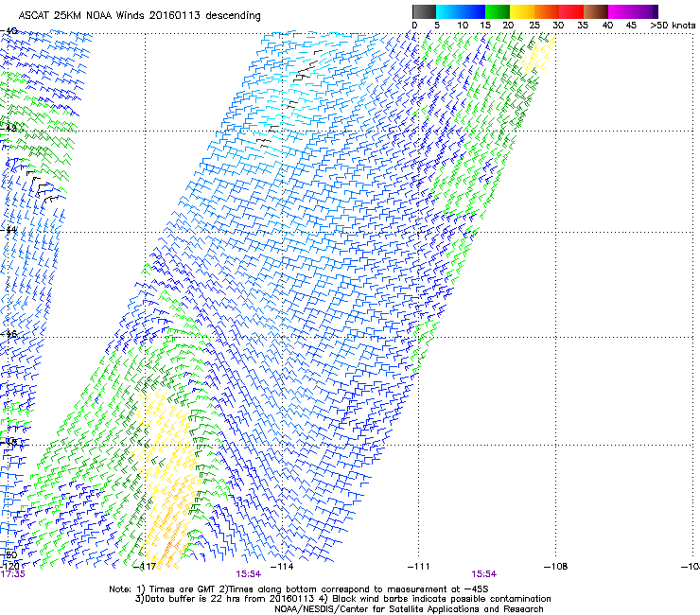Click the '>50 knots' legend label
Screen dimensions: 700x615
(x=673, y=26)
